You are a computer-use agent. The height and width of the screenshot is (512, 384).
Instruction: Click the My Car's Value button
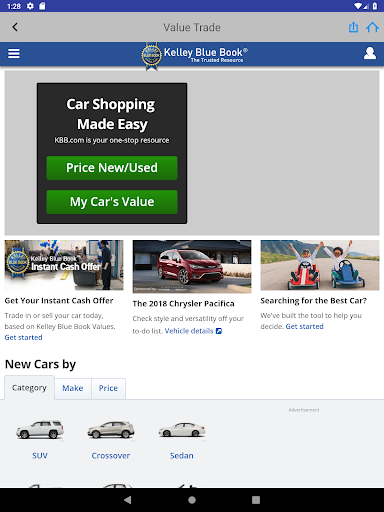pyautogui.click(x=112, y=202)
